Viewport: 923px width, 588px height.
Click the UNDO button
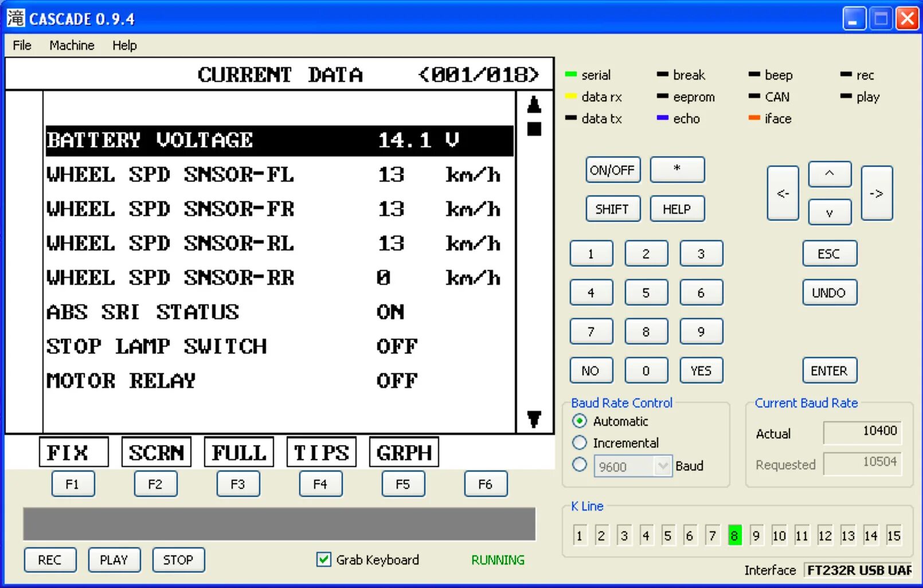point(830,292)
